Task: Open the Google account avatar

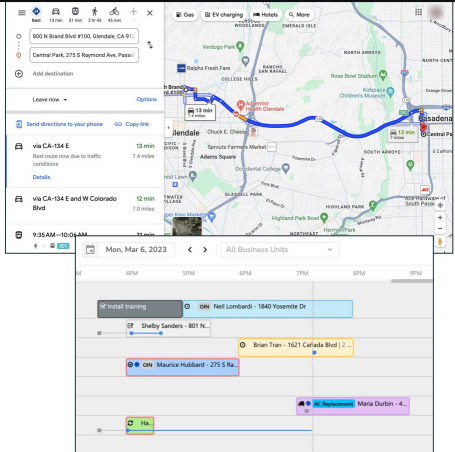Action: [436, 12]
